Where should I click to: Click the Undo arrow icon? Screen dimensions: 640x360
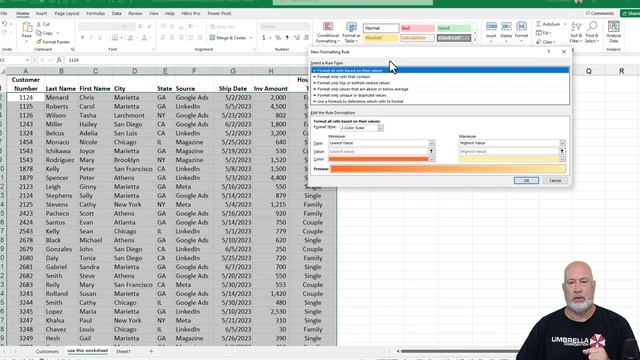(4, 24)
